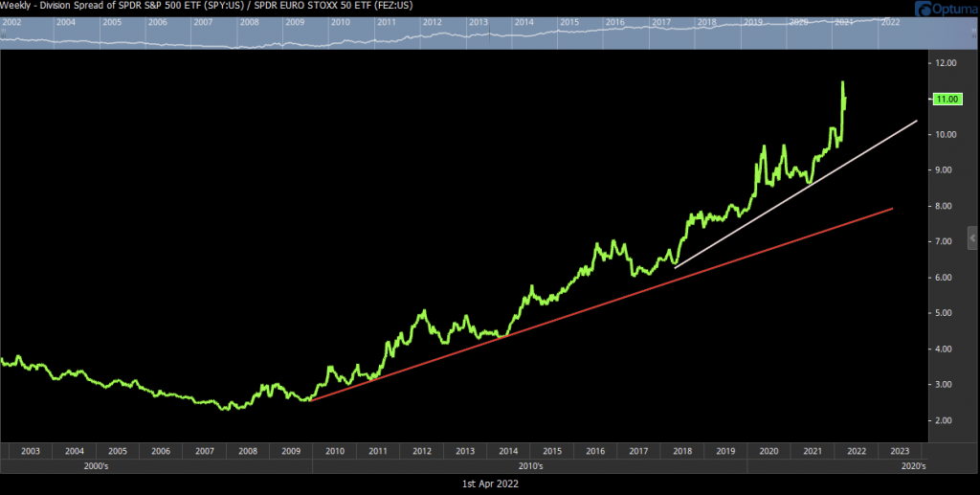Click the 2018 year label on time axis
The image size is (980, 495).
click(681, 451)
